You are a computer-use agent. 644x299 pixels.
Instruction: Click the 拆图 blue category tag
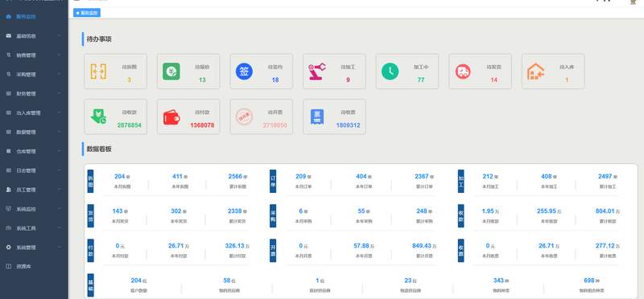click(x=90, y=181)
